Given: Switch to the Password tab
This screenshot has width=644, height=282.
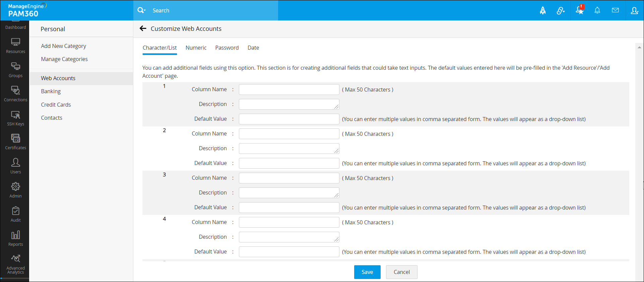Looking at the screenshot, I should [x=227, y=48].
